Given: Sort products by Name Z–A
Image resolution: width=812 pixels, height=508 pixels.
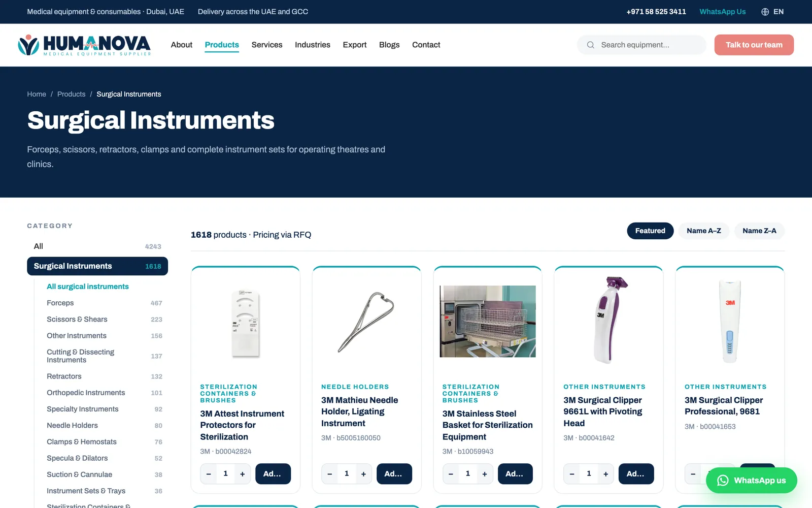Looking at the screenshot, I should point(759,231).
